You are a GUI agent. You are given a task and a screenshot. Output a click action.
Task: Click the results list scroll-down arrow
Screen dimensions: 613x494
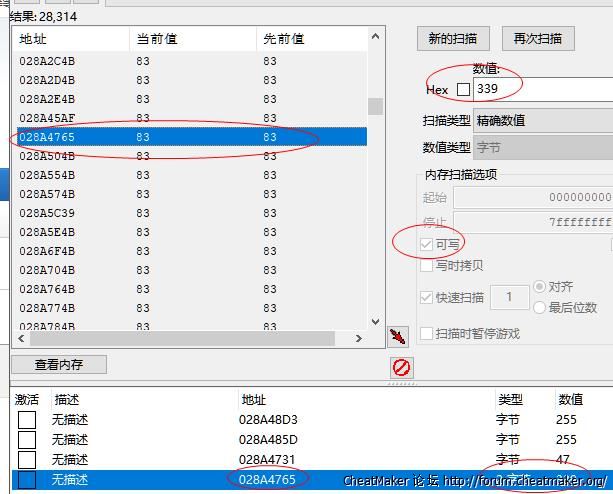tap(376, 323)
